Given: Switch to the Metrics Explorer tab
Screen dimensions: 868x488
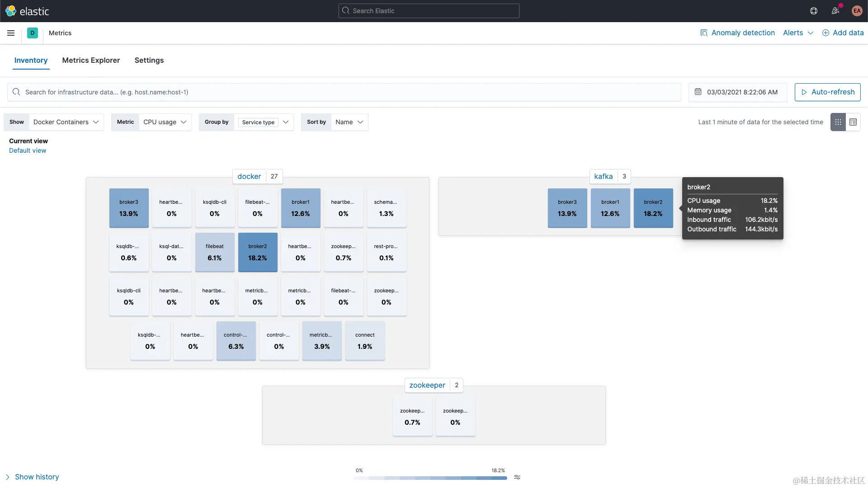Looking at the screenshot, I should (x=91, y=60).
